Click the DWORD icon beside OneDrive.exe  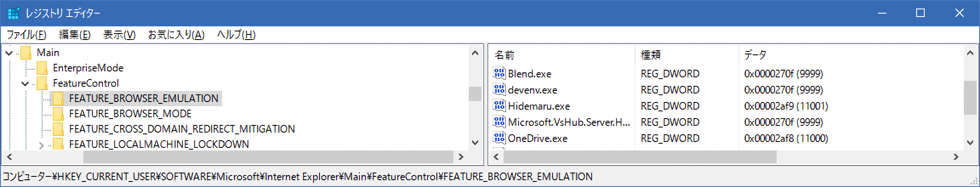(x=499, y=138)
